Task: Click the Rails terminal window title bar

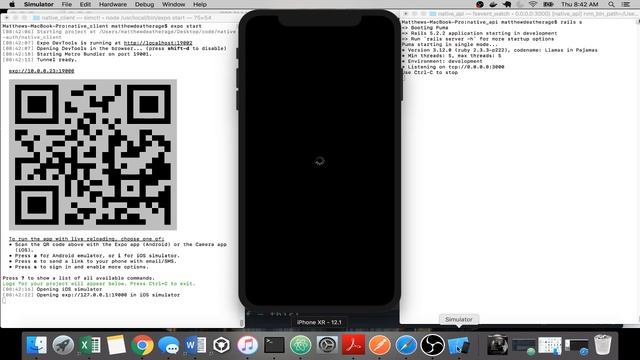Action: [519, 14]
